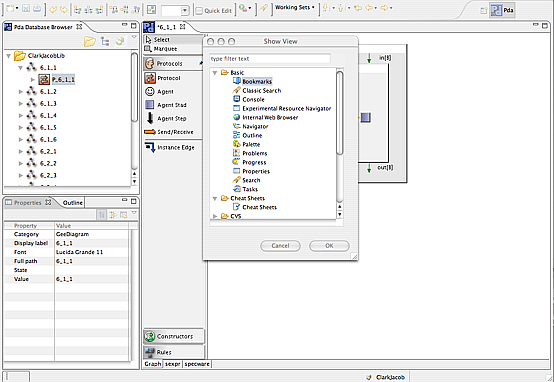
Task: Click the Forward navigation arrow in toolbar
Action: coord(384,8)
